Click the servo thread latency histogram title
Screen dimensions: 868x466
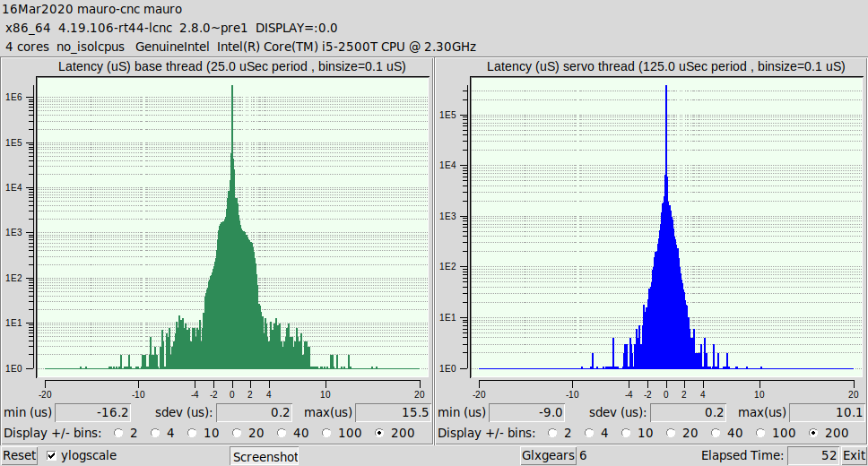click(666, 66)
